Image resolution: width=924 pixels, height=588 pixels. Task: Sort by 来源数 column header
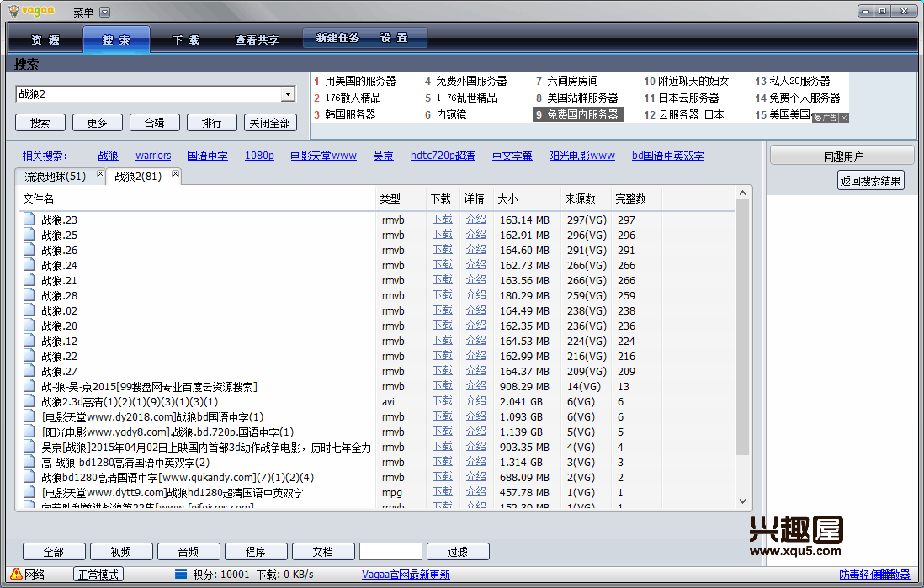tap(586, 199)
